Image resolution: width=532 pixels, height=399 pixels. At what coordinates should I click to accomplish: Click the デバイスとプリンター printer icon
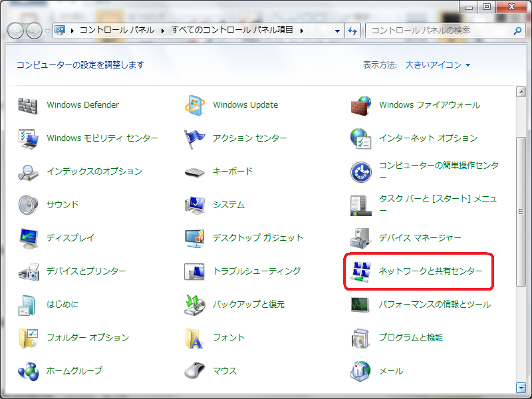pos(29,271)
